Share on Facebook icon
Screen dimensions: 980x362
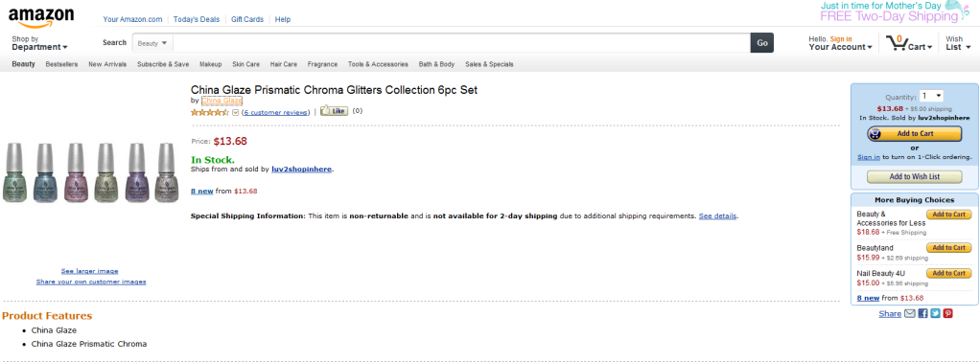(922, 313)
